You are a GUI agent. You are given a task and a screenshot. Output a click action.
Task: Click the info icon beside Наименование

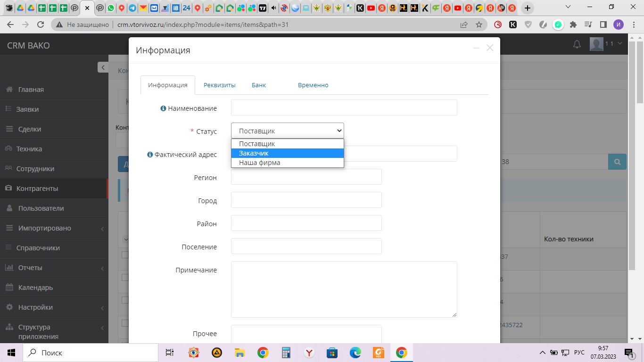(163, 108)
